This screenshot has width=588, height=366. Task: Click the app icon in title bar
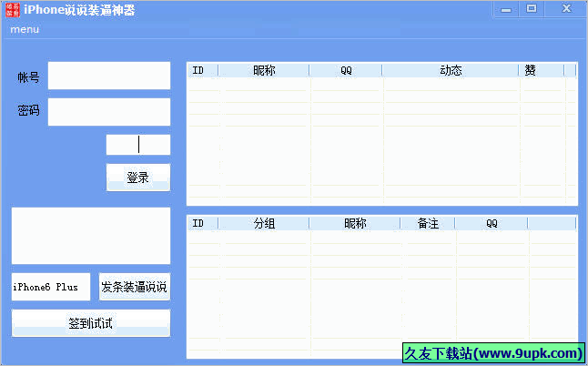click(13, 9)
